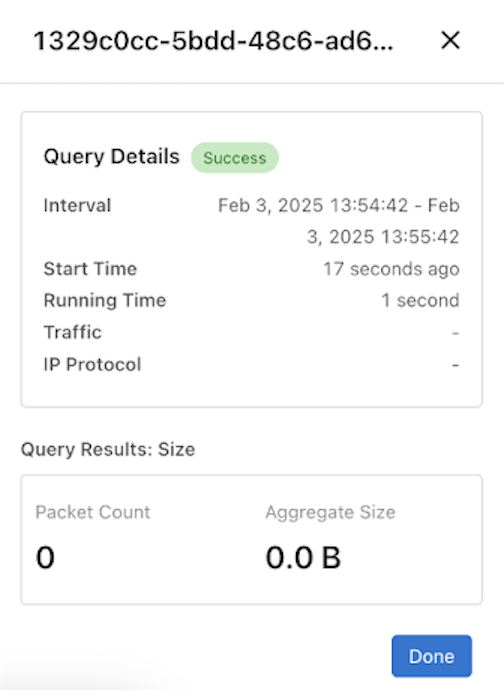Click the Running Time label
The width and height of the screenshot is (504, 697).
tap(105, 300)
